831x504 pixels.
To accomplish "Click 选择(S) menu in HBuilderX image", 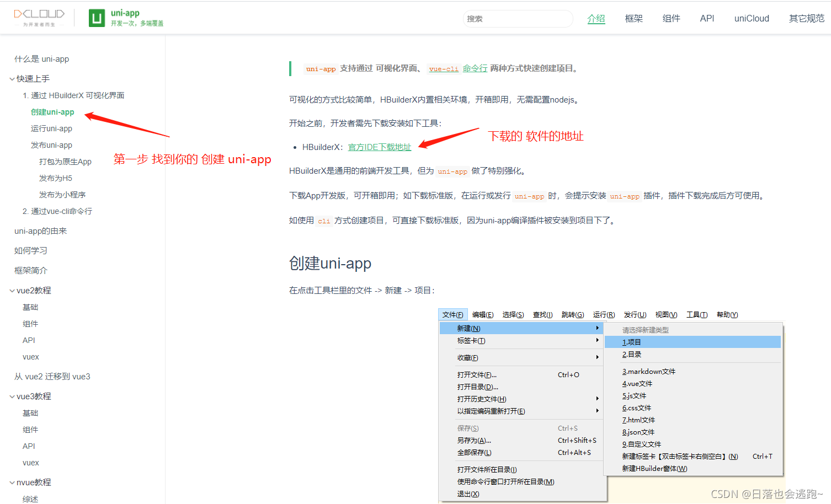I will tap(513, 315).
